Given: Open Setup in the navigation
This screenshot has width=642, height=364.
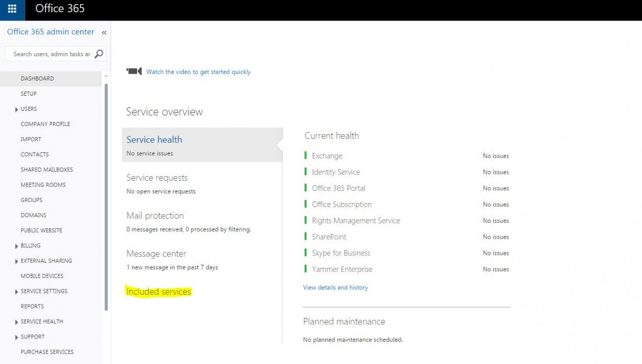Looking at the screenshot, I should point(29,94).
